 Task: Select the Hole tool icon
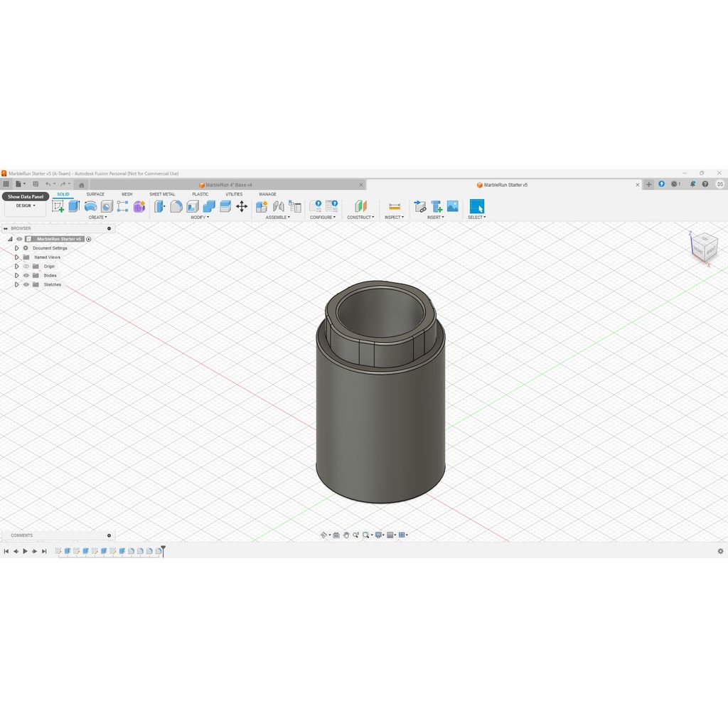[x=107, y=207]
